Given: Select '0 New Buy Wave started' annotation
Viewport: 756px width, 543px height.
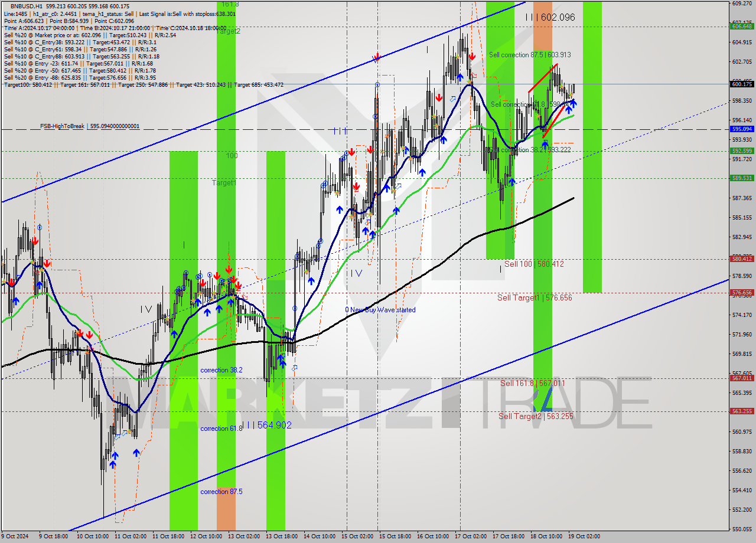Looking at the screenshot, I should tap(380, 310).
